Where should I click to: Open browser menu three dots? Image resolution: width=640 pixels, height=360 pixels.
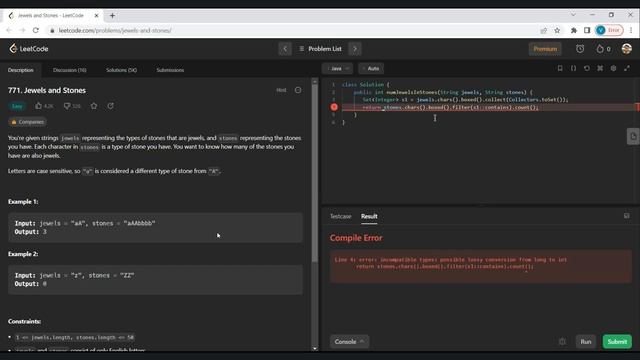pos(631,30)
